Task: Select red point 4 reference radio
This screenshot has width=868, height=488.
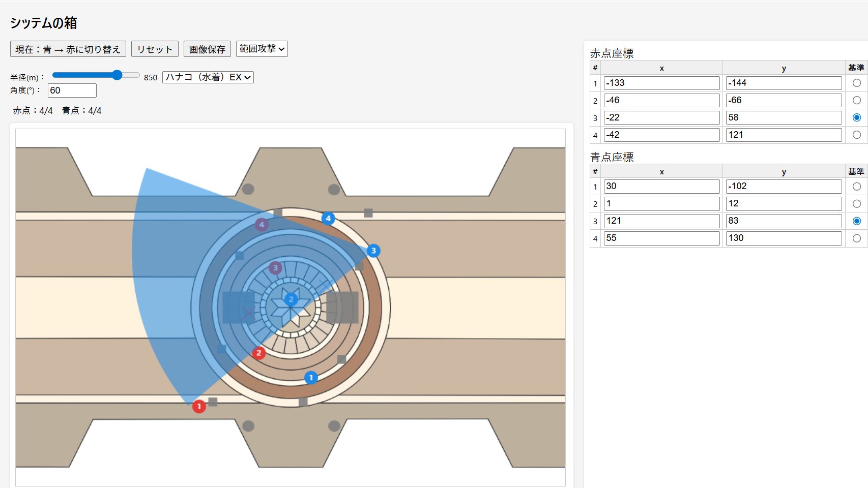Action: coord(856,135)
